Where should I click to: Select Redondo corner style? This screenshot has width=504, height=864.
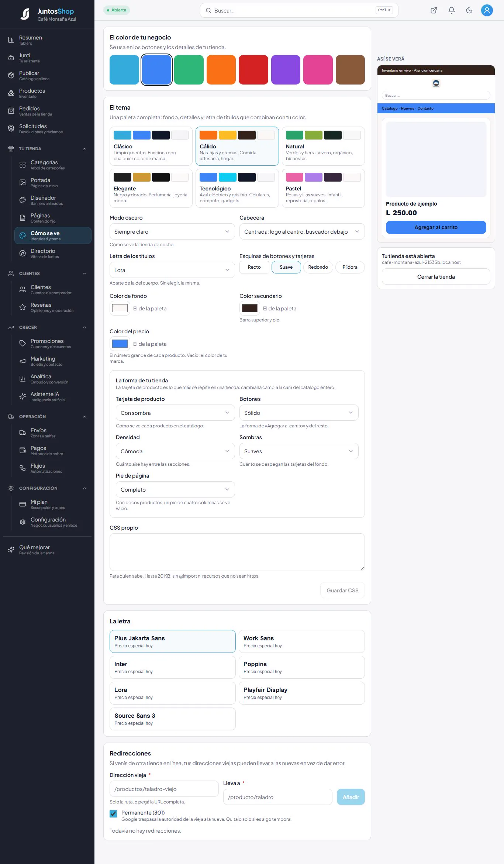(318, 267)
